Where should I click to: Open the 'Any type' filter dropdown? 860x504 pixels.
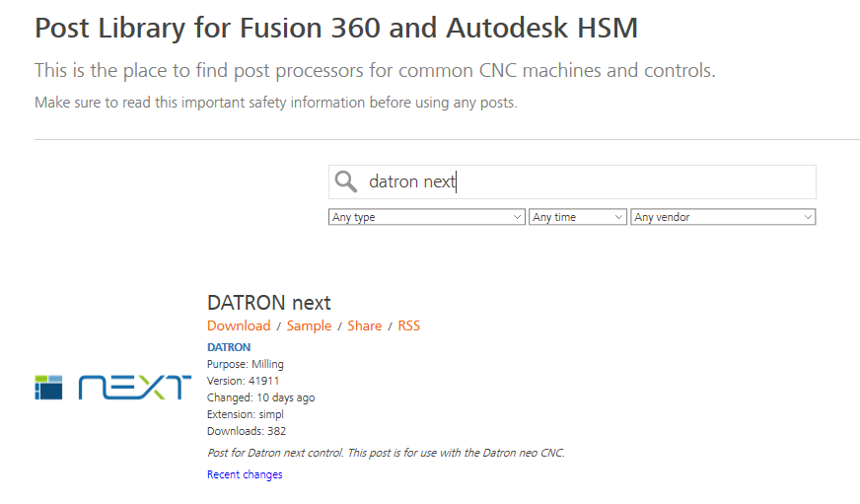pyautogui.click(x=426, y=217)
